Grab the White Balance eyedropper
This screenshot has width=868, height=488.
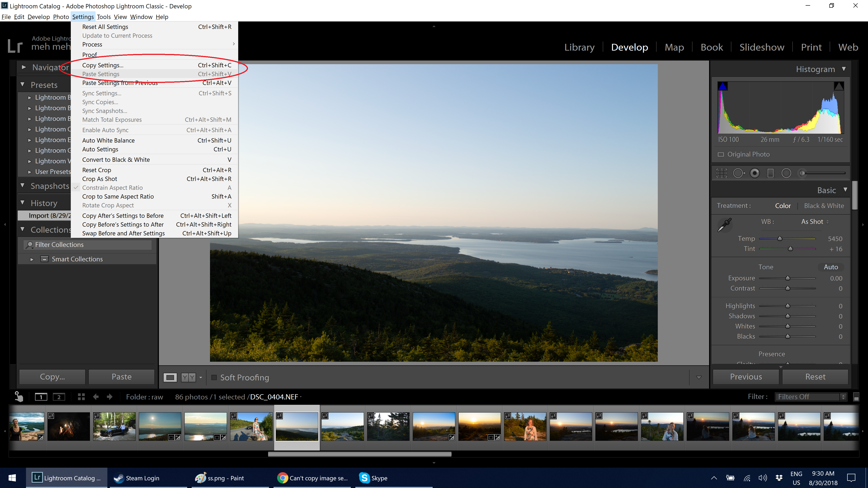pos(724,225)
